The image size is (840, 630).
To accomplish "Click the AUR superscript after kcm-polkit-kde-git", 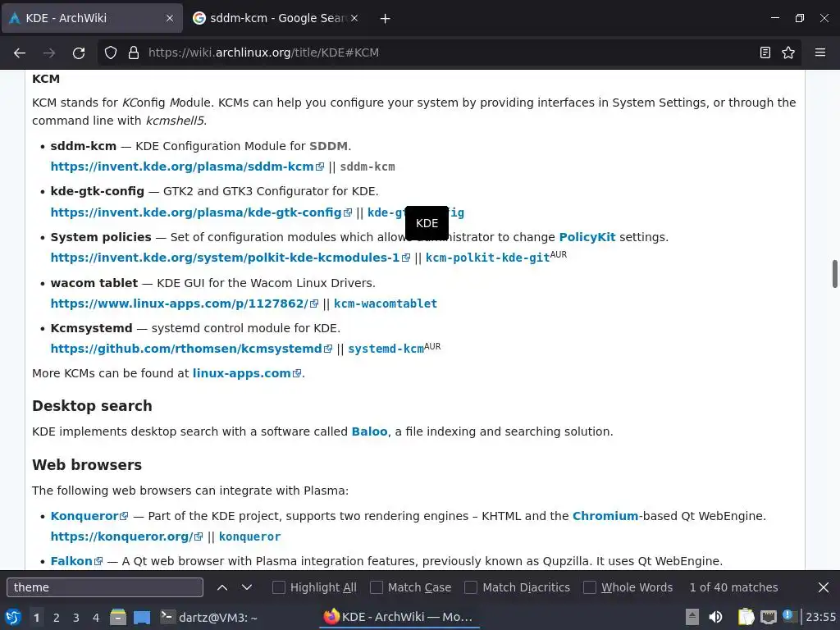I will pos(558,254).
